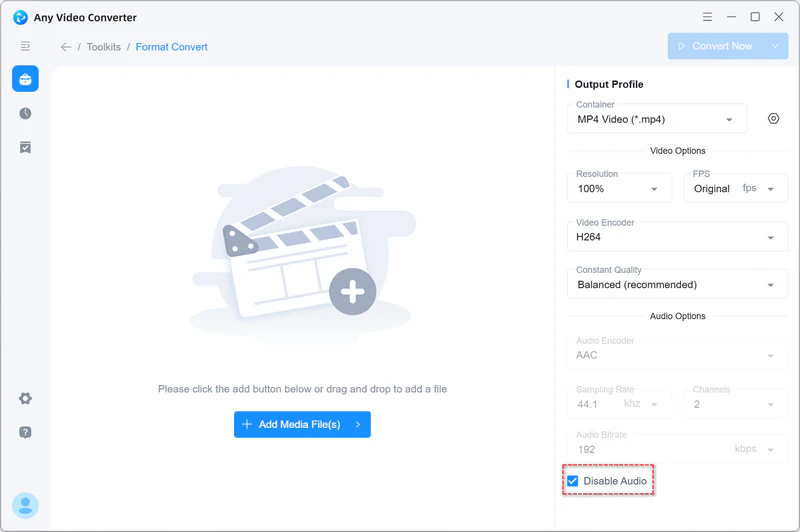
Task: Collapse the left sidebar with toggle icon
Action: (25, 46)
